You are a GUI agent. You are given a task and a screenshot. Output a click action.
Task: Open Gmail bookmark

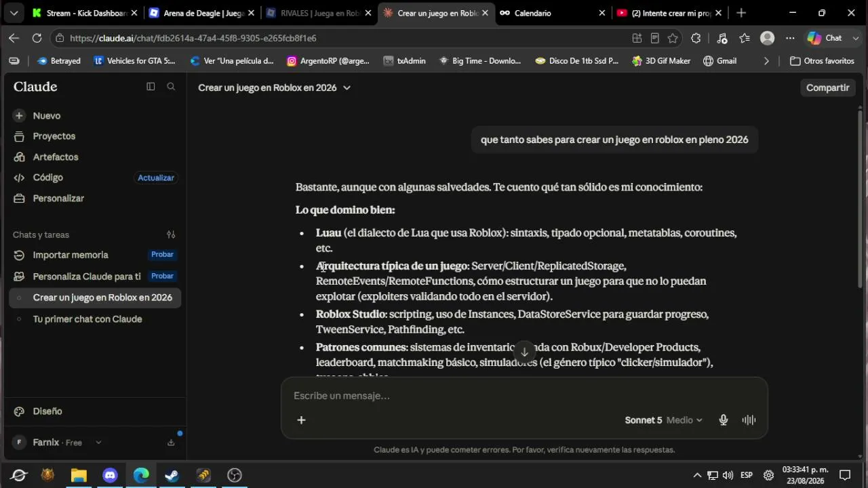click(x=720, y=61)
